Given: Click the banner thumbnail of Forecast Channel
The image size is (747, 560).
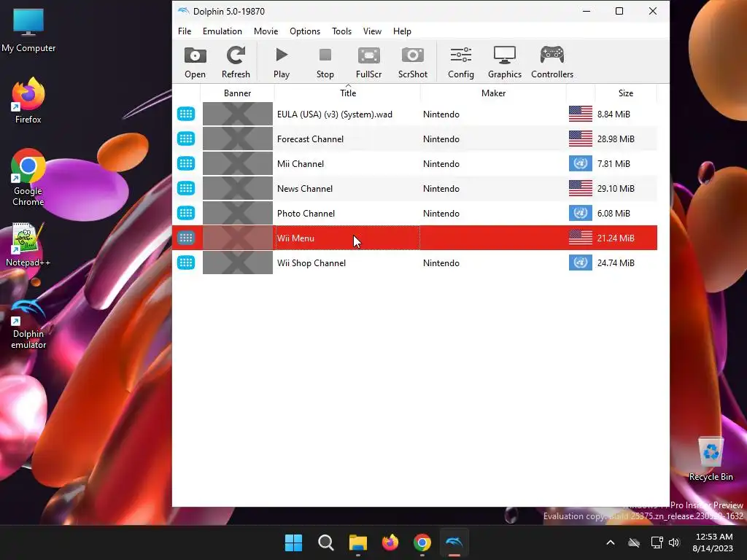Looking at the screenshot, I should tap(238, 139).
